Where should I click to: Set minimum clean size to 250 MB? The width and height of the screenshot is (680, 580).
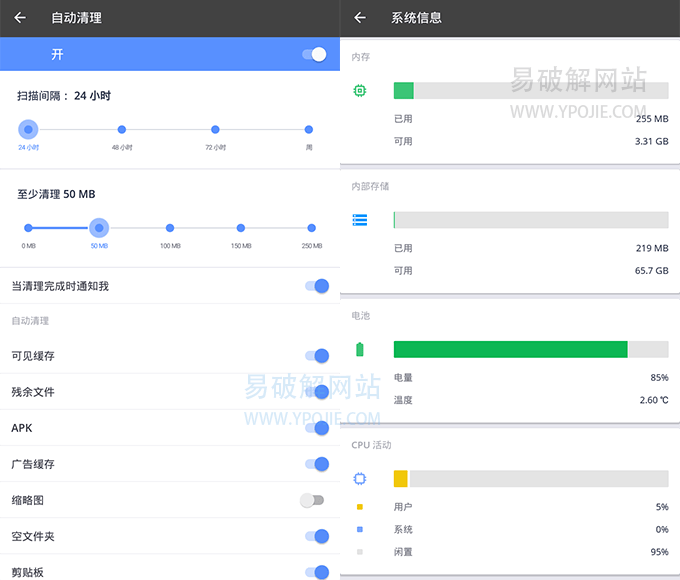point(311,228)
